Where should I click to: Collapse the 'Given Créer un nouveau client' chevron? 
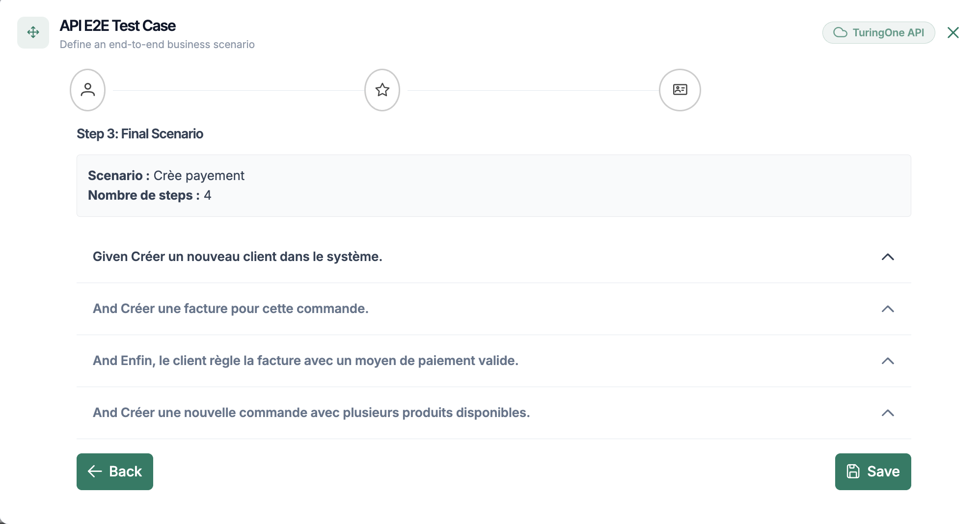[x=888, y=257]
